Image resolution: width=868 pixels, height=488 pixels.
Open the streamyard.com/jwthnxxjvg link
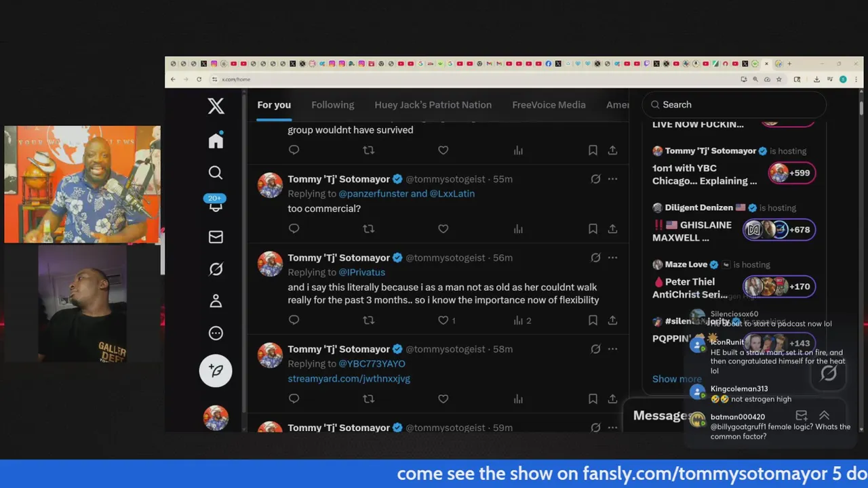click(349, 378)
